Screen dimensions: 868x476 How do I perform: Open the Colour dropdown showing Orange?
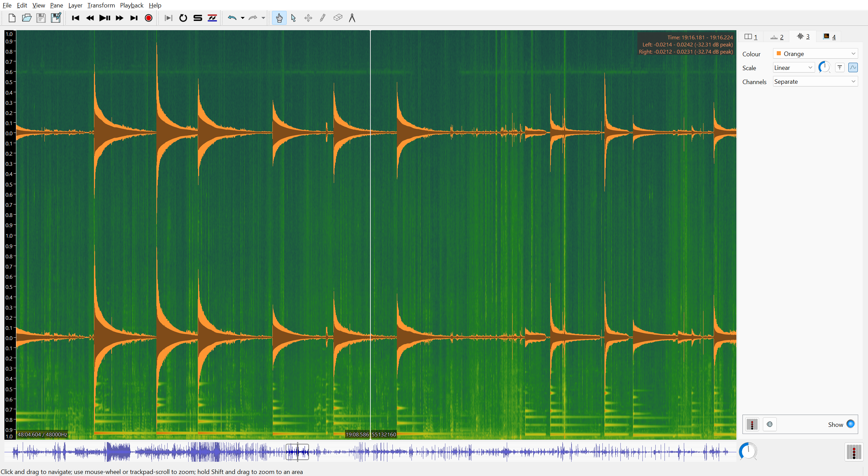point(815,53)
